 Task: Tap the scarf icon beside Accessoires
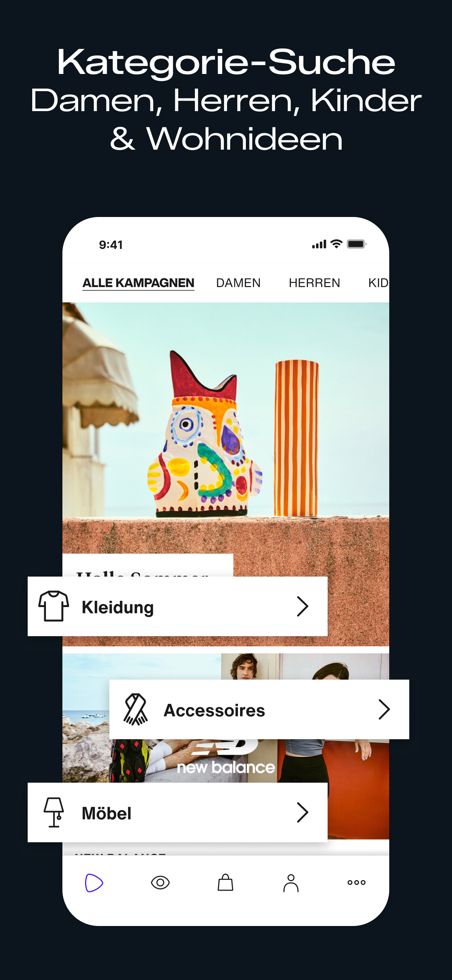coord(136,709)
